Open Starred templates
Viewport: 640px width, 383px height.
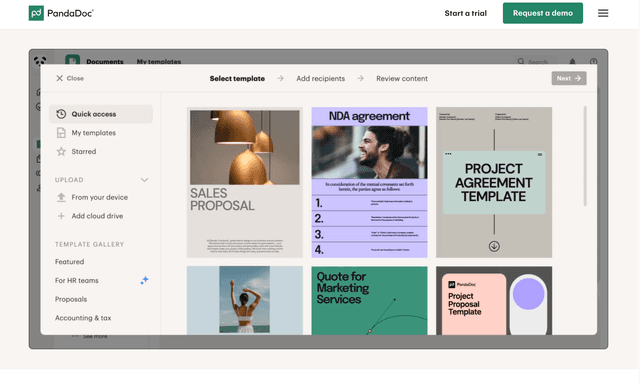84,151
